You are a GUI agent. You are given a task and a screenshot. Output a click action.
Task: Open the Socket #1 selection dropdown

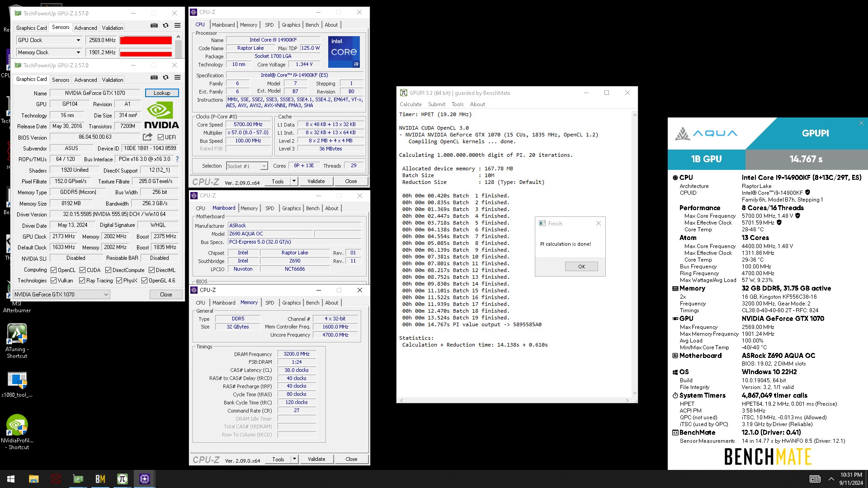247,166
